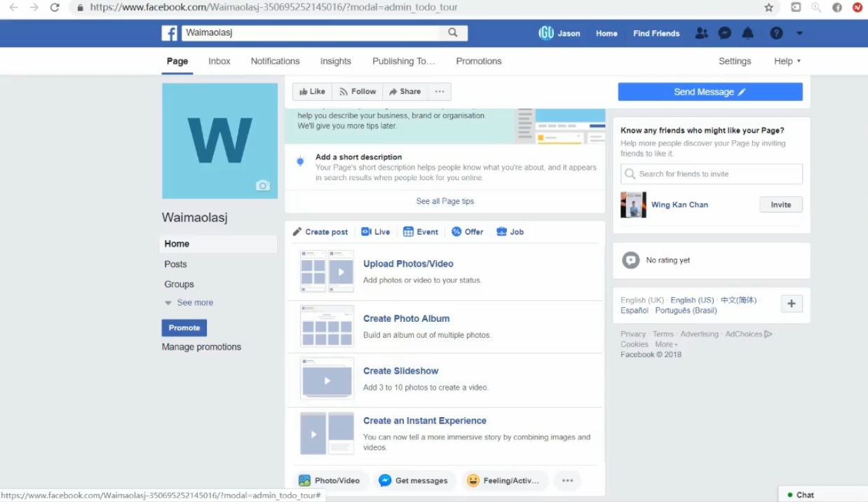This screenshot has width=868, height=502.
Task: Open Create Slideshow link
Action: pos(401,371)
